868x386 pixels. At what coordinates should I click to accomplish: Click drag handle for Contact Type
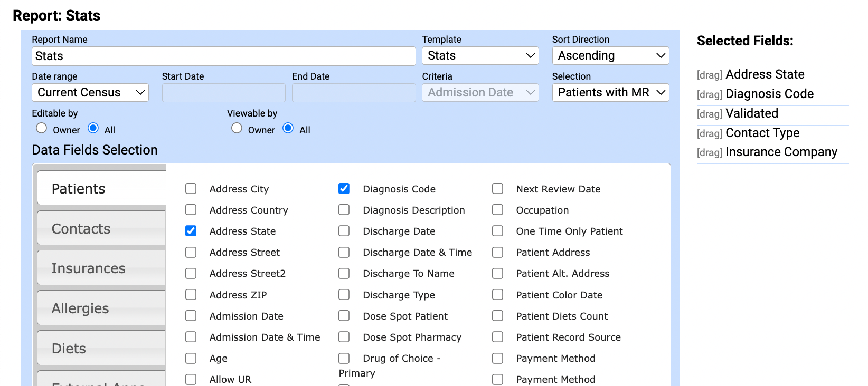tap(709, 133)
